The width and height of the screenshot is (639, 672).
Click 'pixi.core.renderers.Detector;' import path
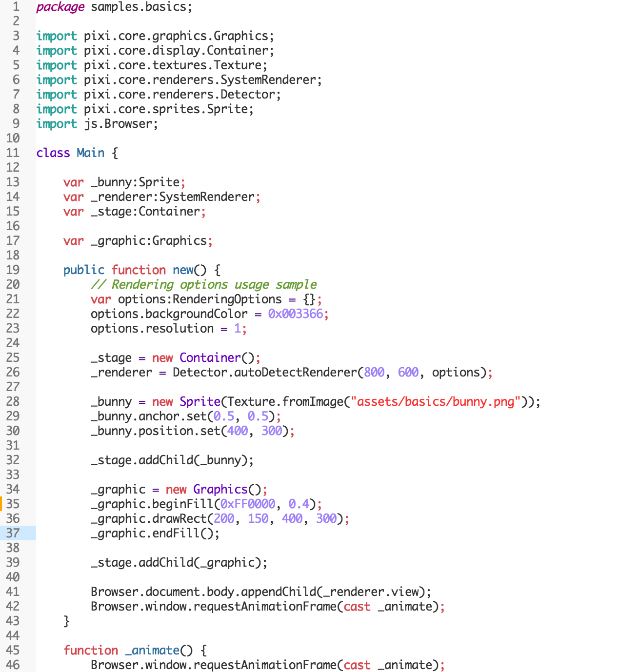tap(182, 95)
